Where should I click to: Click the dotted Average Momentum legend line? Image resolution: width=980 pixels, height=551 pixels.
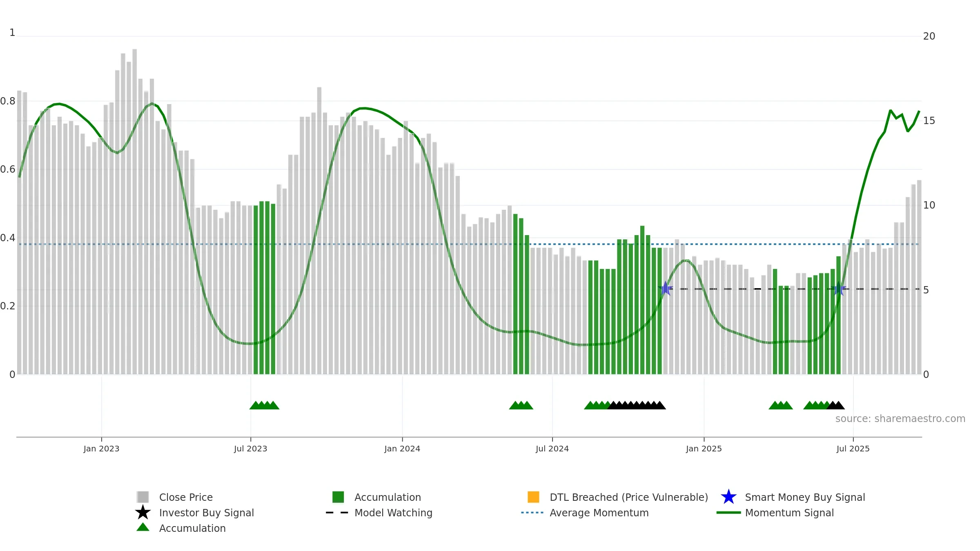click(x=532, y=513)
